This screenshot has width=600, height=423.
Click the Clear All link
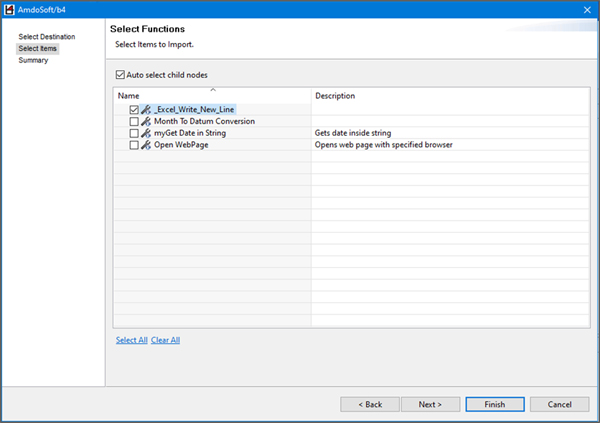(165, 340)
